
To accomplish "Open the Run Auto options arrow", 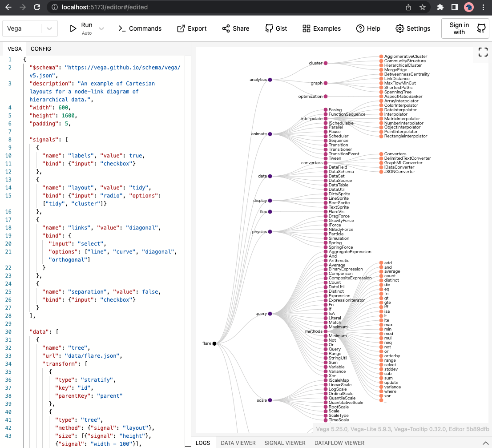I will 101,28.
